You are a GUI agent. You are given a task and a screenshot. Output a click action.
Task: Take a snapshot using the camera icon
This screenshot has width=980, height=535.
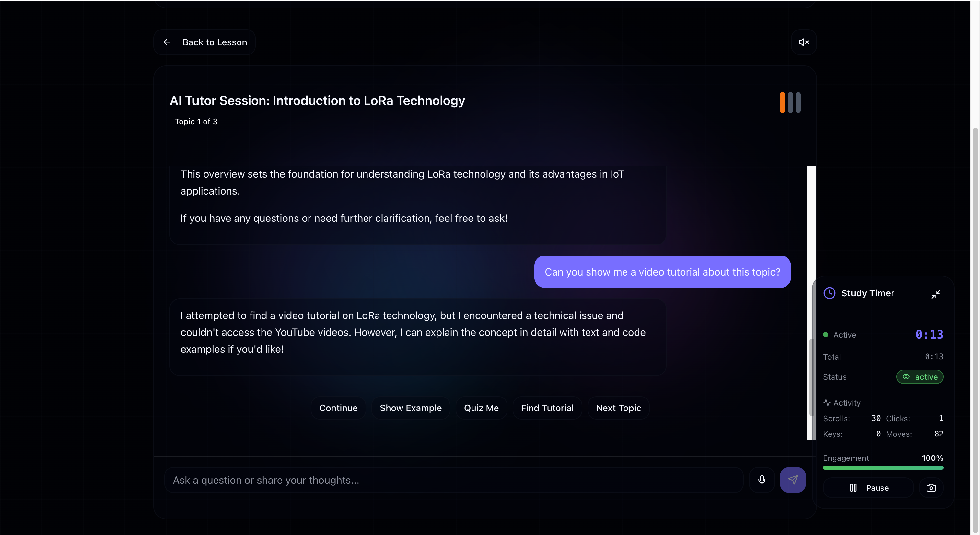pos(931,487)
